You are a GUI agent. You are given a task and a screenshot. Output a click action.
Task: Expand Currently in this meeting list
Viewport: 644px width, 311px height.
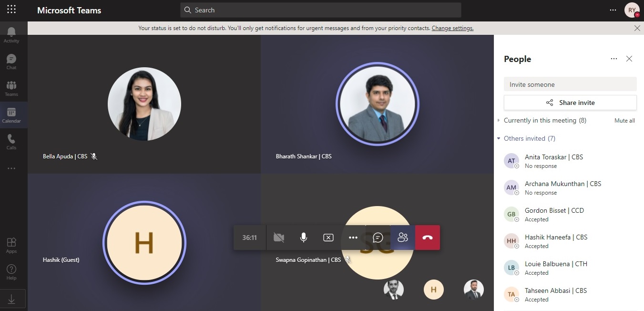click(x=499, y=121)
